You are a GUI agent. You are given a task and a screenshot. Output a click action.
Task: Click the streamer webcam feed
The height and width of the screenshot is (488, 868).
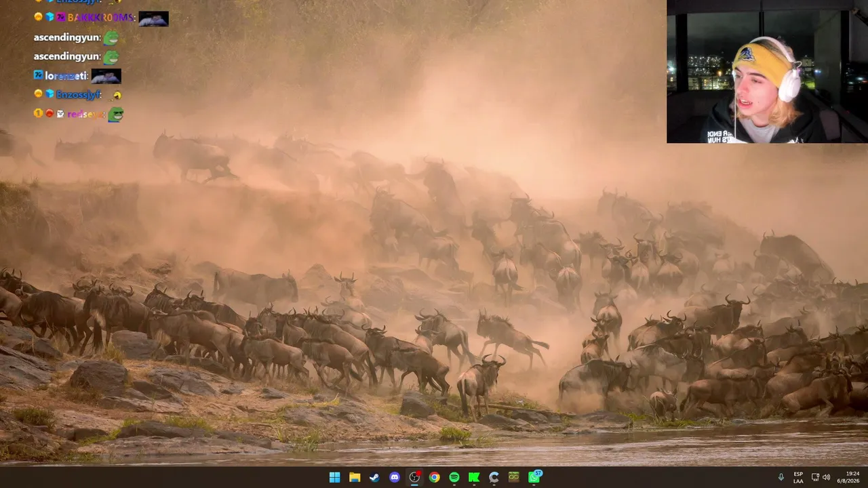767,72
